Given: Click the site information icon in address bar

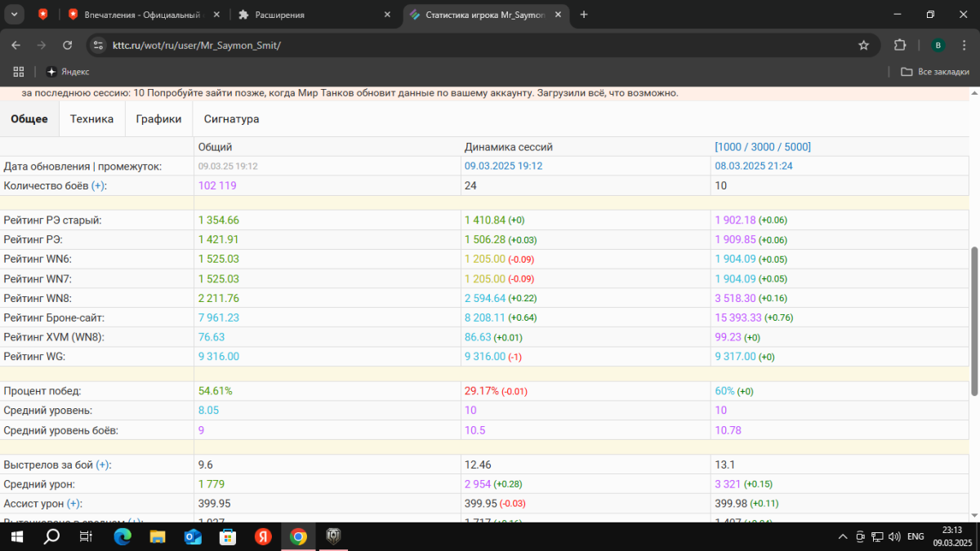Looking at the screenshot, I should coord(98,45).
